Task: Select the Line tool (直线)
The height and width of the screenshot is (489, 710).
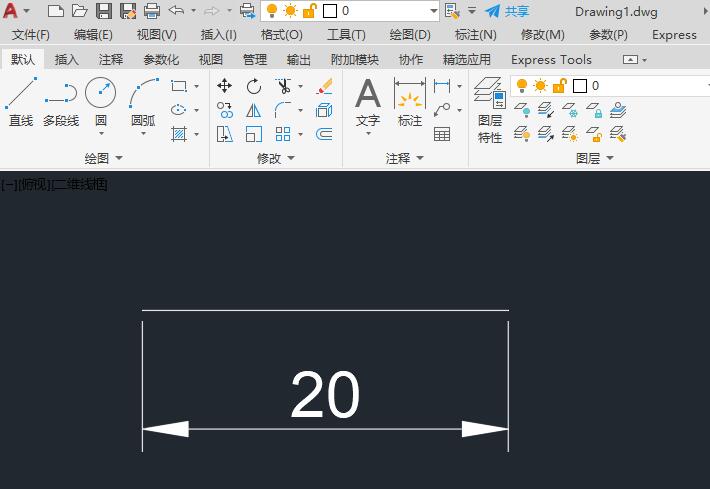Action: point(21,102)
